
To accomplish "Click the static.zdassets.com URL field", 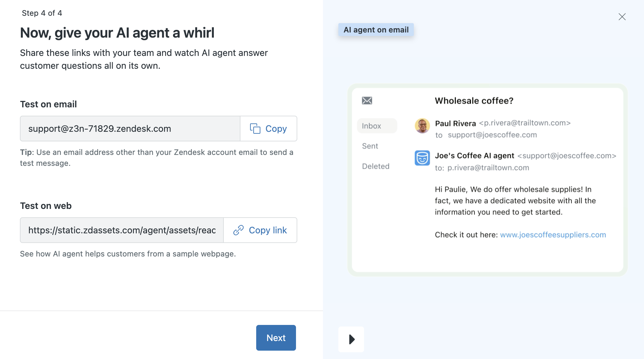I will (x=122, y=230).
